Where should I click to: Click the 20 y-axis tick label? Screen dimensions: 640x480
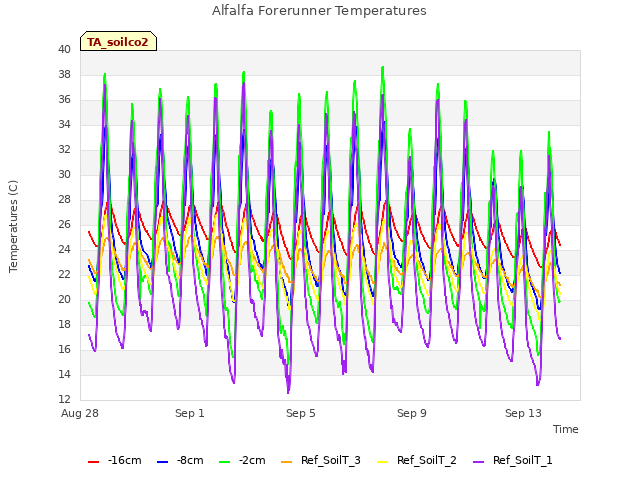coord(64,299)
